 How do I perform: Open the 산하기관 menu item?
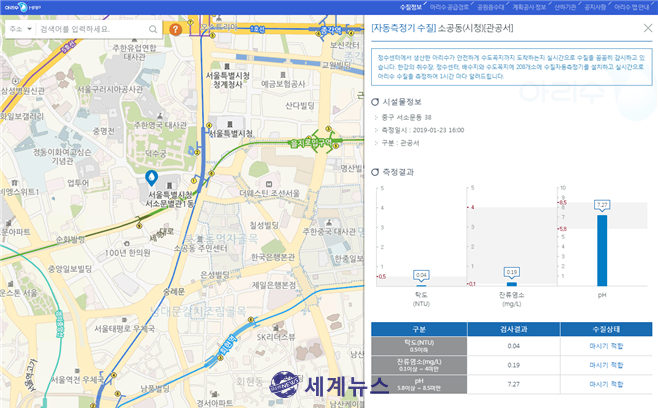(562, 6)
